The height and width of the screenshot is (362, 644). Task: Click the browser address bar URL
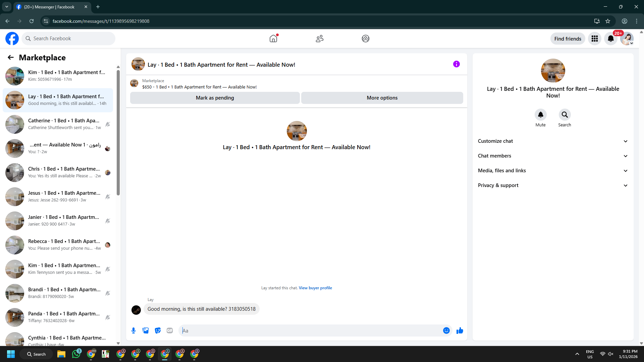click(x=101, y=21)
